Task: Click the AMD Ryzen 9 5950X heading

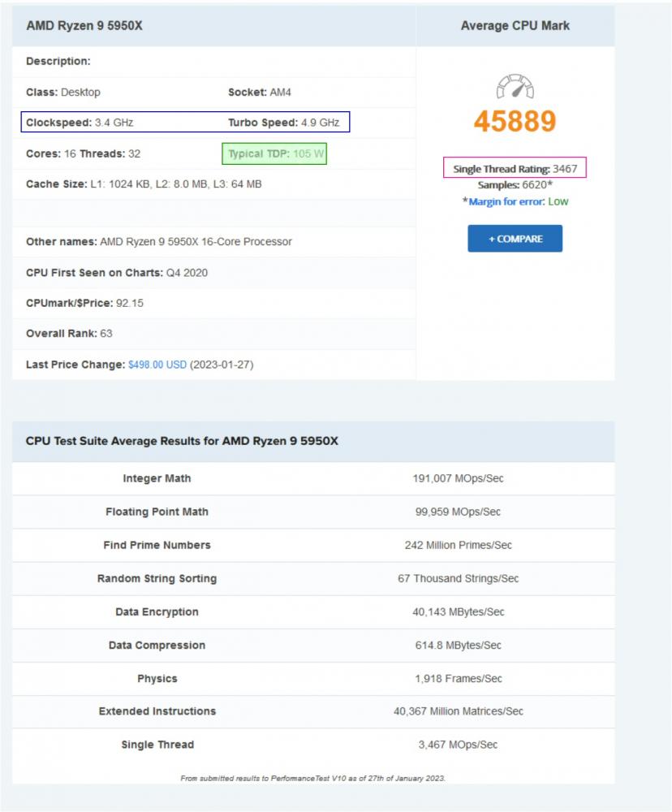Action: coord(84,26)
